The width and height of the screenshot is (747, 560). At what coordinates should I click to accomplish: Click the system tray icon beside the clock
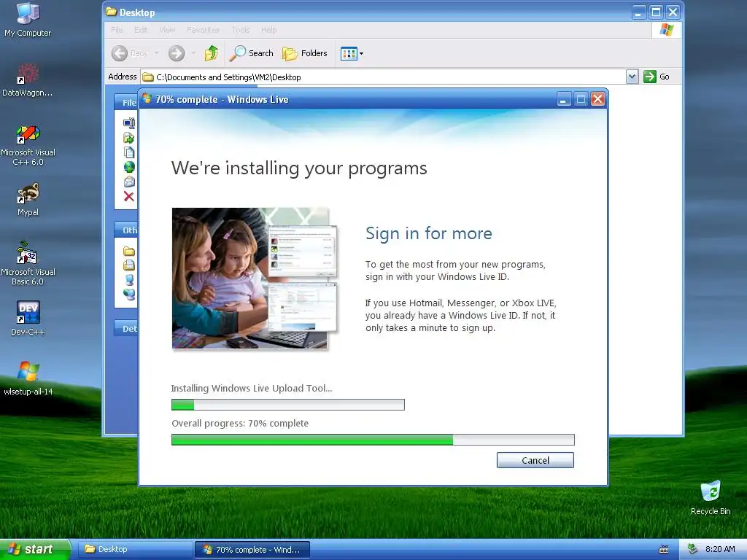[x=692, y=549]
